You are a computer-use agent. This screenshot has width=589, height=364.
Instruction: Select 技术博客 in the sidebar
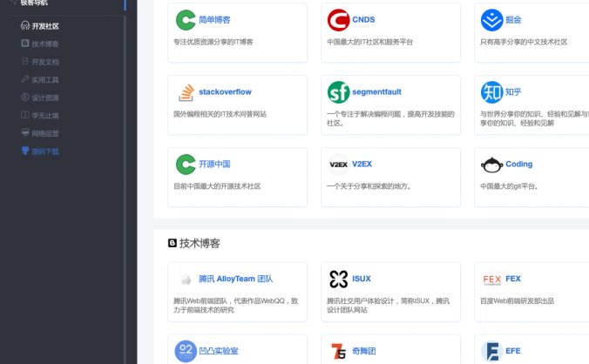40,44
